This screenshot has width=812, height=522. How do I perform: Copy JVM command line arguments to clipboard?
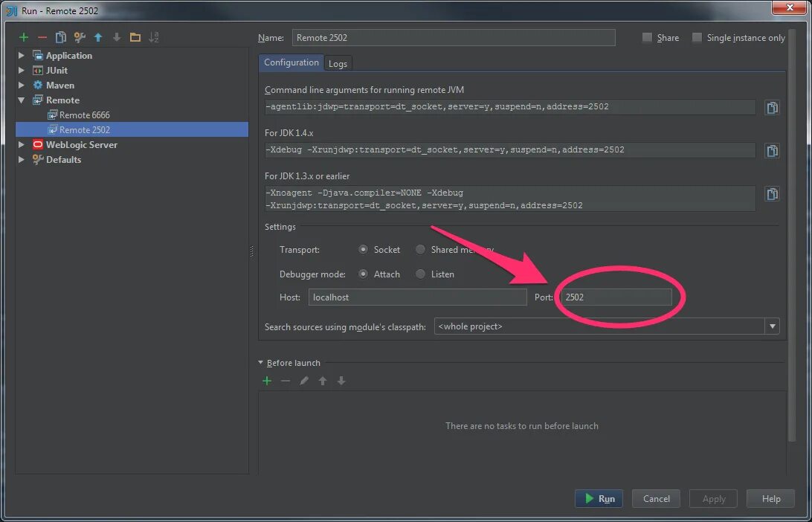(772, 108)
